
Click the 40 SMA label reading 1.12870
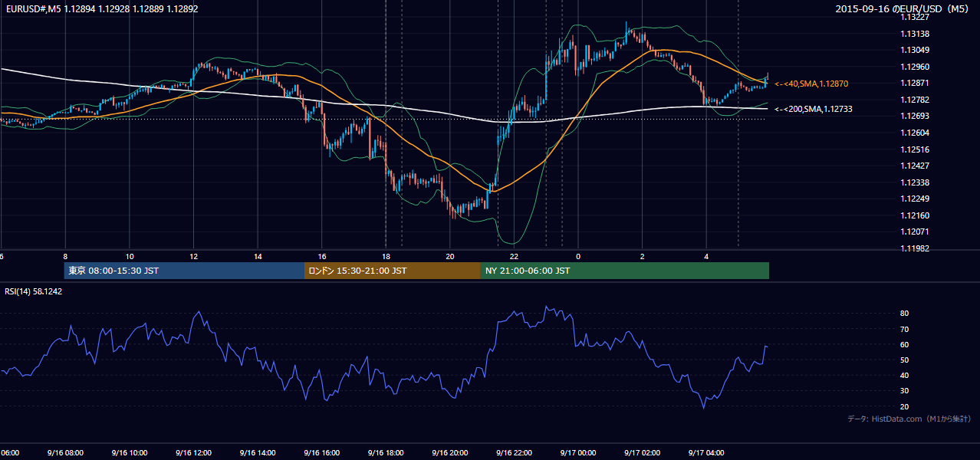click(x=811, y=84)
